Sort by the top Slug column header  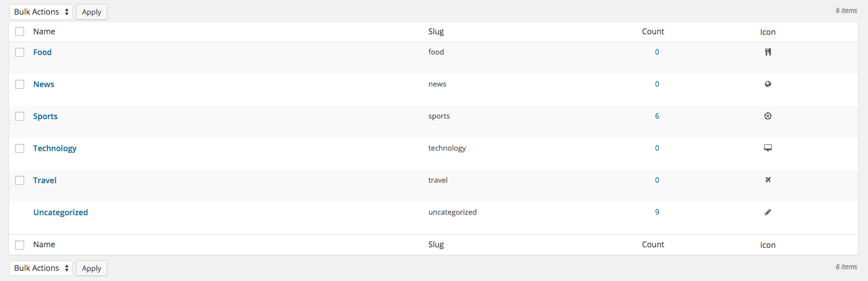pos(436,32)
